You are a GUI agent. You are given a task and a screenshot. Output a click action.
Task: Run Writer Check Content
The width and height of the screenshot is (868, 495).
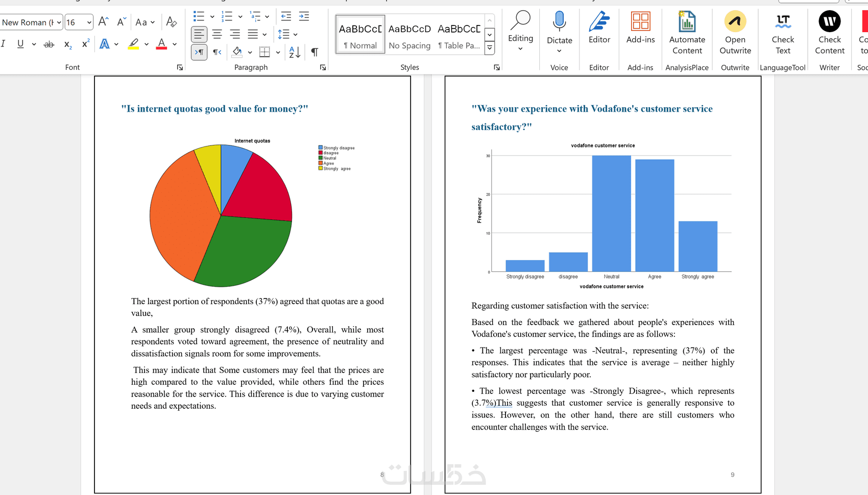(x=830, y=33)
